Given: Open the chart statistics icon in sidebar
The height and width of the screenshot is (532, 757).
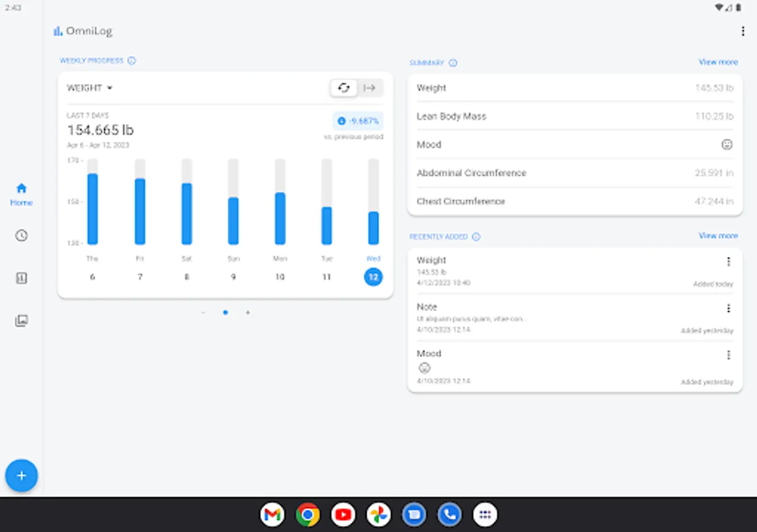Looking at the screenshot, I should coord(21,278).
